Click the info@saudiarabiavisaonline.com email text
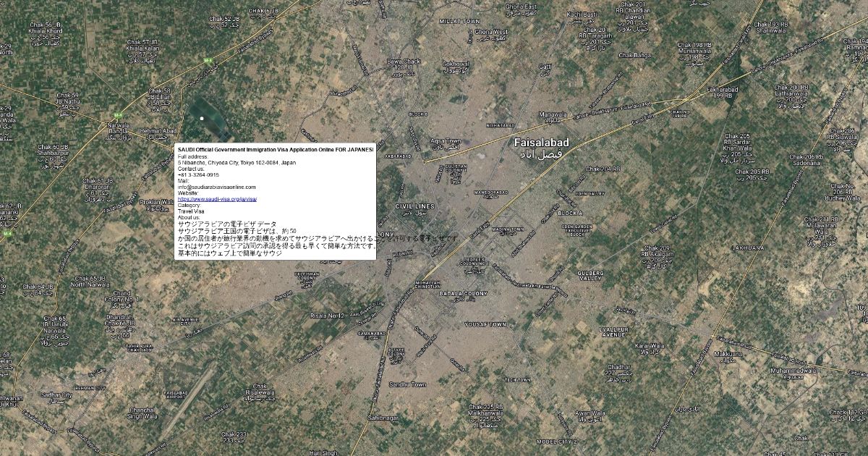The width and height of the screenshot is (868, 456). point(217,187)
